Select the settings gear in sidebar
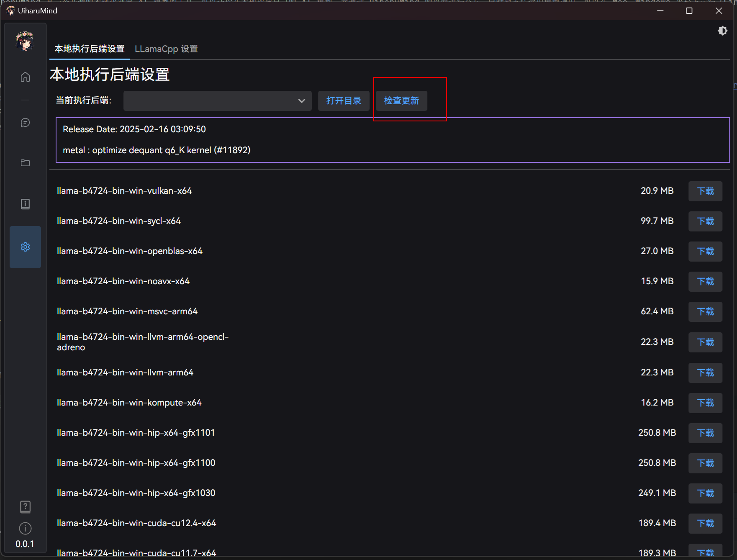The image size is (737, 560). tap(25, 247)
